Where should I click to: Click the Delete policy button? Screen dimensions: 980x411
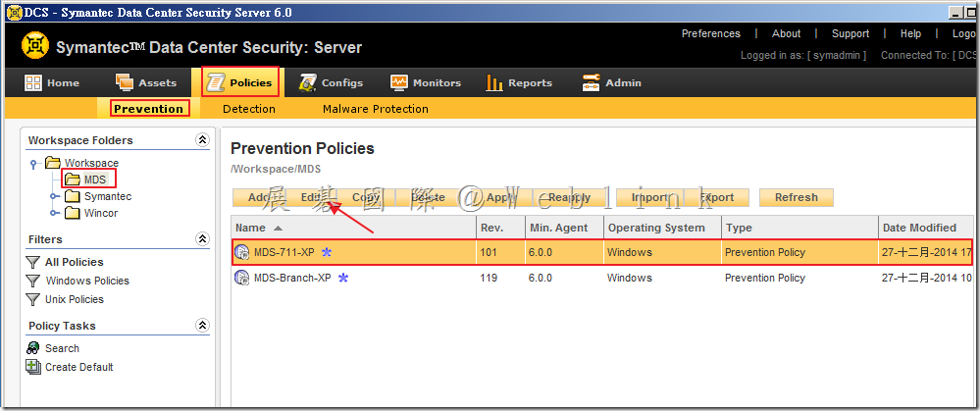(x=428, y=197)
